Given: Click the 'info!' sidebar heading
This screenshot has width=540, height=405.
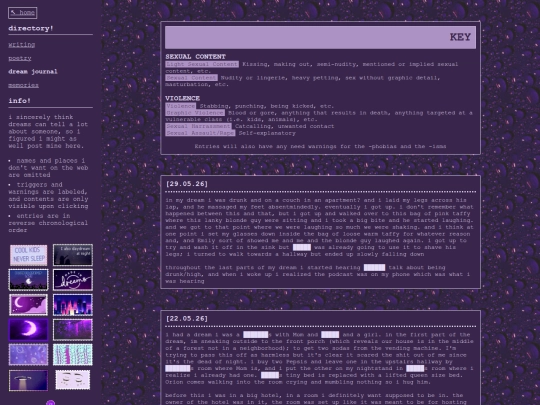Looking at the screenshot, I should [20, 101].
